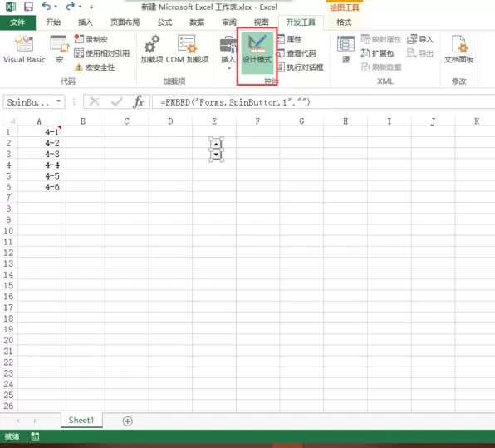The height and width of the screenshot is (448, 495).
Task: Undo the last action
Action: click(46, 7)
